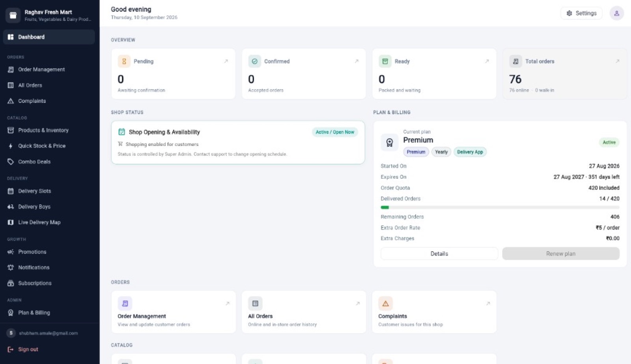Open the Ready card arrow icon
Screen dimensions: 631x364
pyautogui.click(x=487, y=61)
